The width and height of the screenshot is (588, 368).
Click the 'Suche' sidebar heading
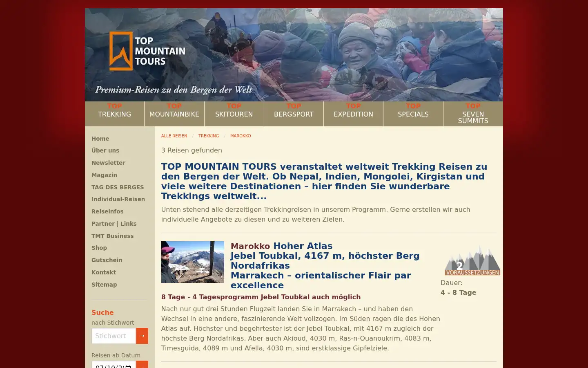click(102, 312)
